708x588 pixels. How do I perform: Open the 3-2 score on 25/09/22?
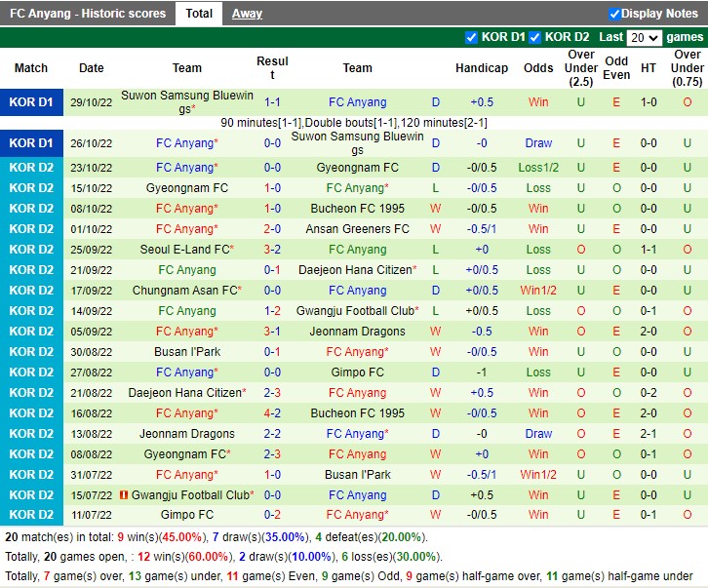pyautogui.click(x=272, y=250)
